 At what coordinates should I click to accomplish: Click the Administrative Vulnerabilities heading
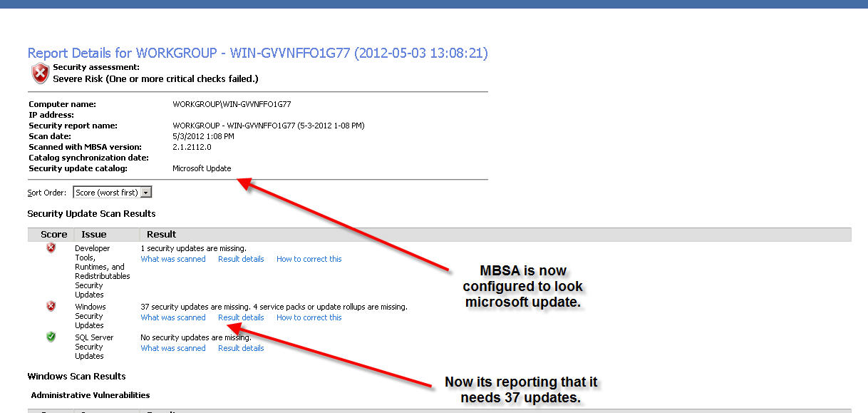coord(91,394)
